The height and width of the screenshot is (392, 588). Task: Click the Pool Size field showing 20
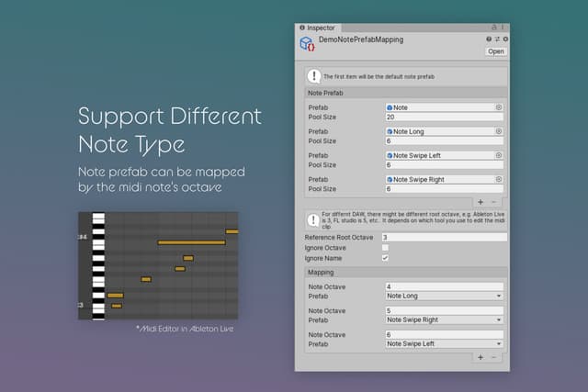pos(445,117)
